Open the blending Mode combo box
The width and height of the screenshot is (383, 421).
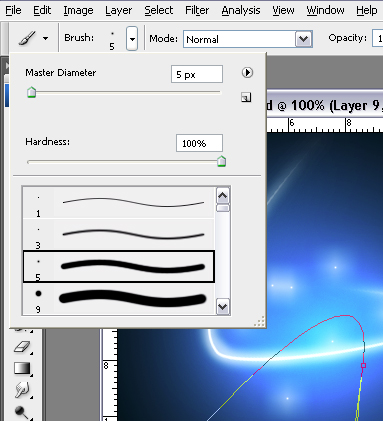click(x=247, y=39)
